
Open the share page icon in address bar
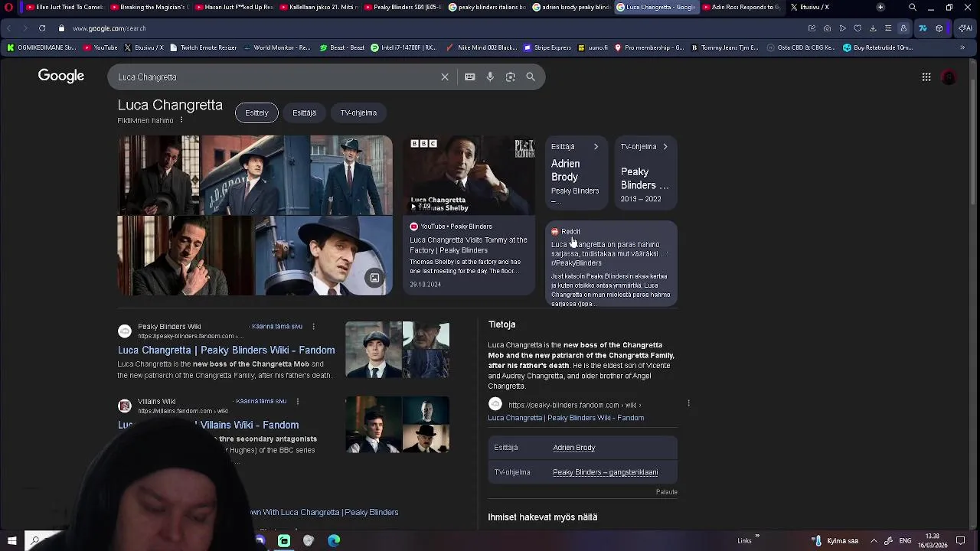812,28
